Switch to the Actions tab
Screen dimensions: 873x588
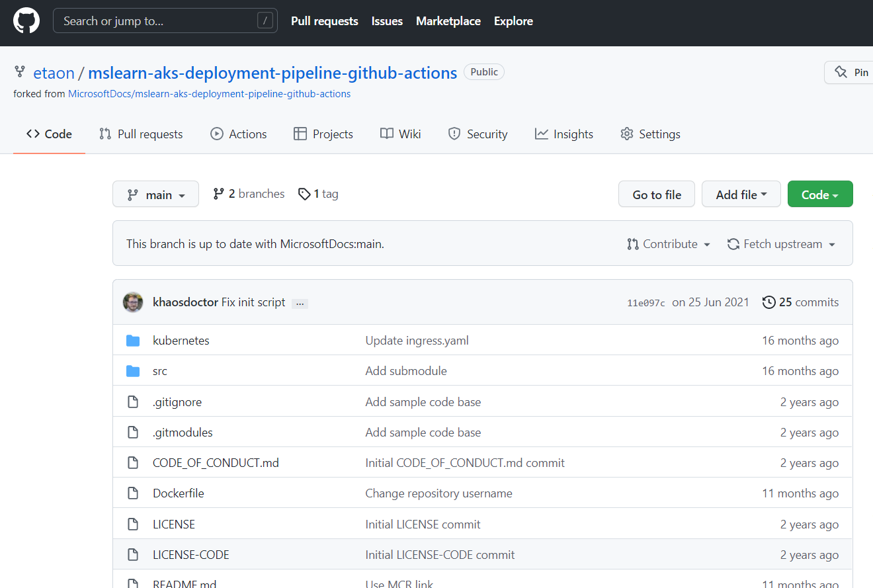pyautogui.click(x=239, y=134)
